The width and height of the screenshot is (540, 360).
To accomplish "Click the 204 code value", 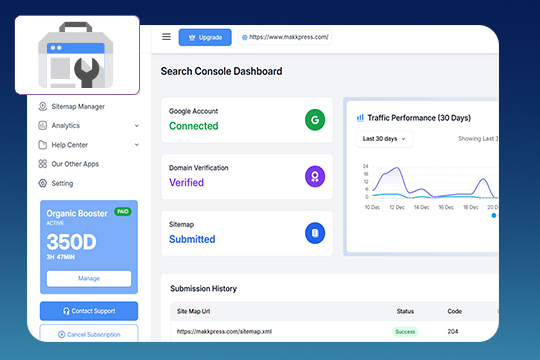I will (453, 331).
